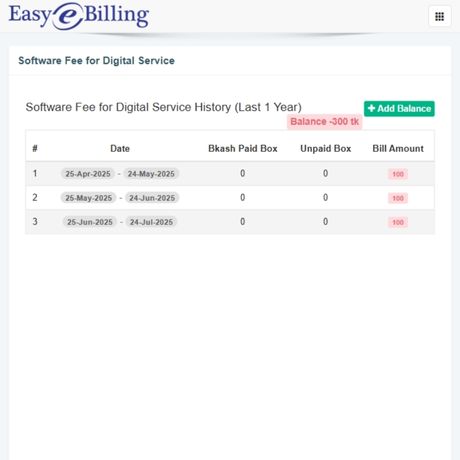Click the Easy eBilling logo

(x=79, y=16)
